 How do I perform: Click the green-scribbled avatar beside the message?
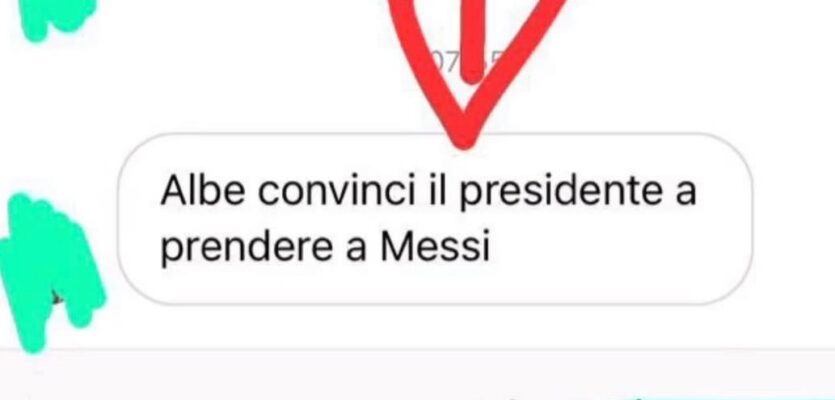(51, 272)
